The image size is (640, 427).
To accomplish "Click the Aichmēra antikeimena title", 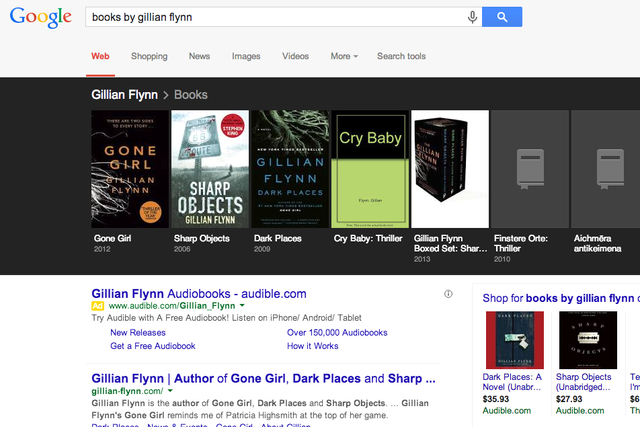I will [x=598, y=243].
